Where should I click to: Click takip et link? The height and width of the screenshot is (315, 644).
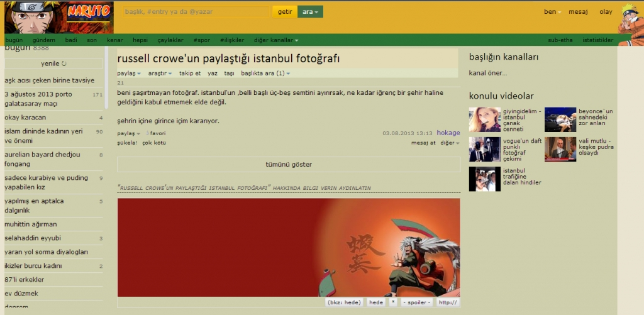(190, 74)
